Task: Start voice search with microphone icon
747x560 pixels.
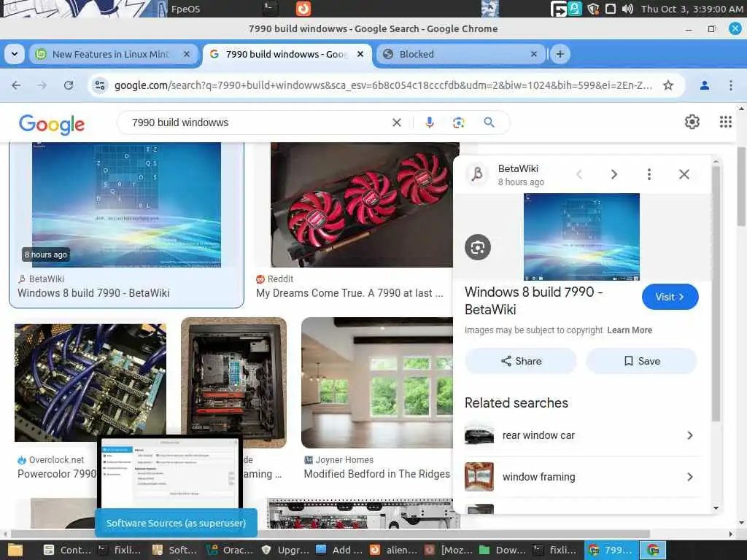Action: [429, 122]
